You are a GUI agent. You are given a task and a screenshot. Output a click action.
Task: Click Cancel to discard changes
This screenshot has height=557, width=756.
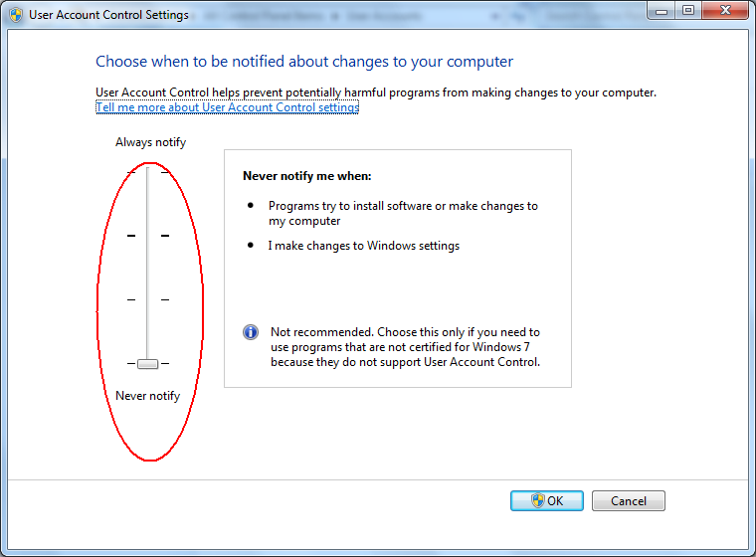click(x=629, y=500)
